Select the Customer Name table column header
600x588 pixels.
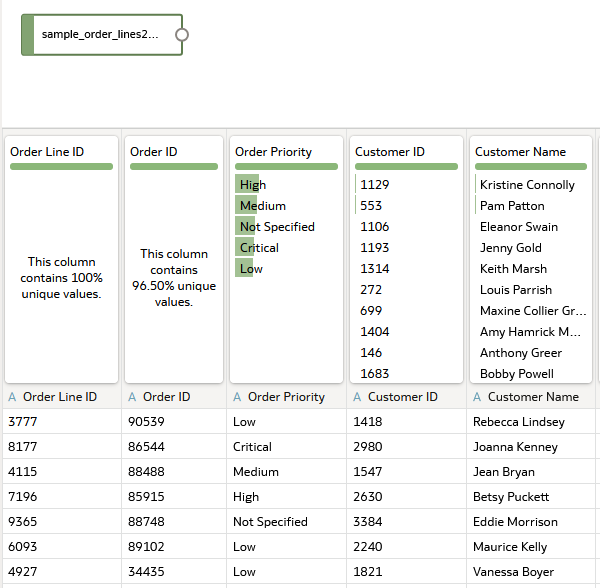(x=531, y=397)
